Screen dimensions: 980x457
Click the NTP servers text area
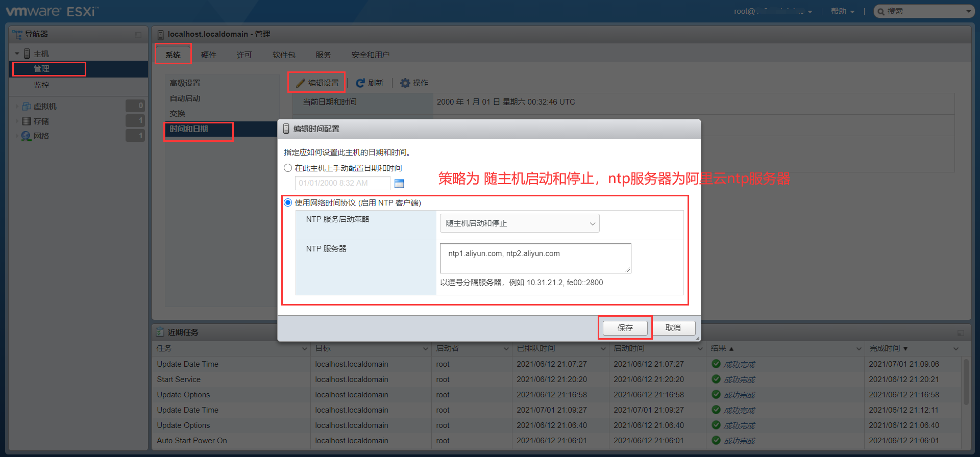(535, 258)
